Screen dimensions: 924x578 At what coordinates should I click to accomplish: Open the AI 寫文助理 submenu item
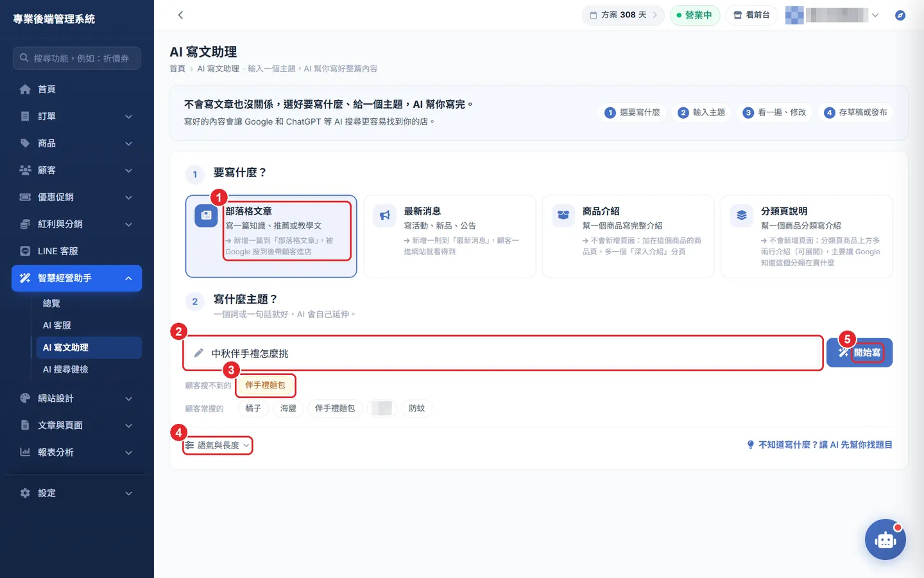tap(89, 347)
